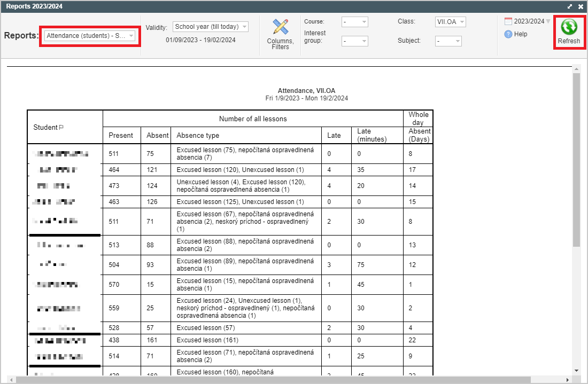Click the scroll left arrow at bottom
The image size is (588, 384).
click(x=11, y=380)
